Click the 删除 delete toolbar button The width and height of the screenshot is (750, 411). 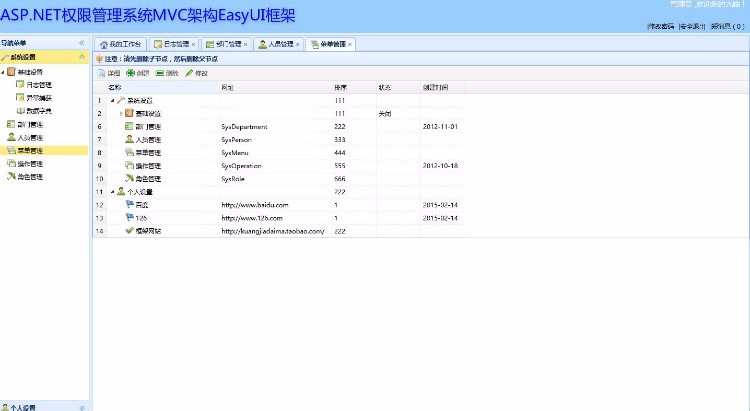(167, 73)
